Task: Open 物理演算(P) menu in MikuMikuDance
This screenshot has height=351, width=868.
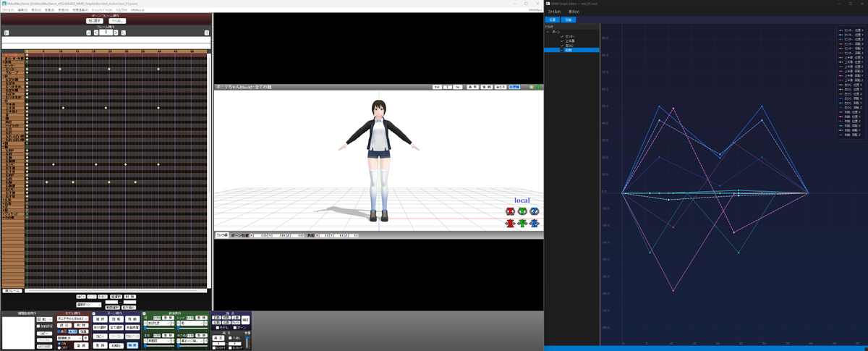Action: (80, 10)
